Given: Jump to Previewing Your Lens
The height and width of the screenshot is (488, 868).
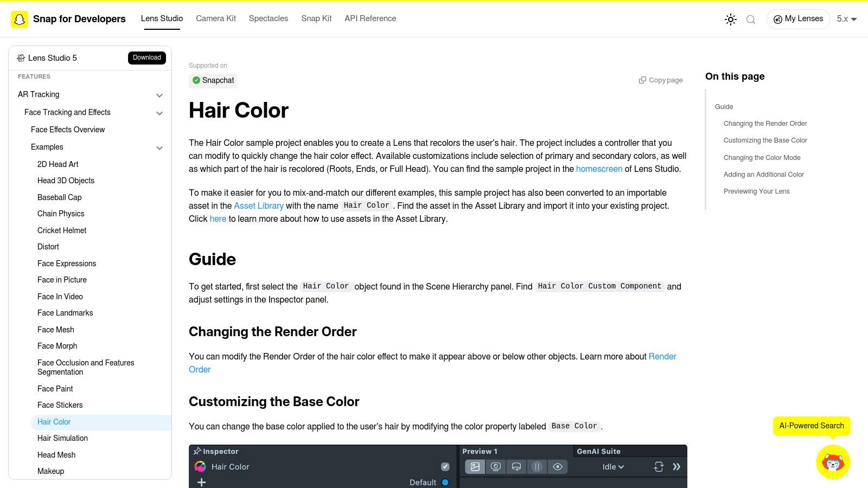Looking at the screenshot, I should [x=756, y=191].
